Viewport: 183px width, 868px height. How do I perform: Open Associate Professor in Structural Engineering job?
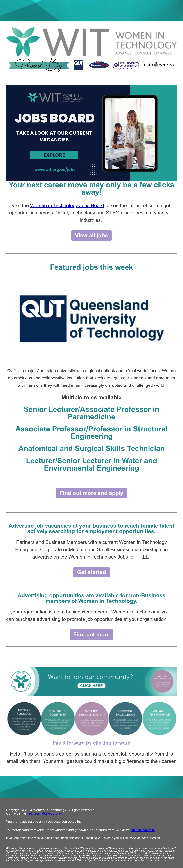click(x=91, y=433)
